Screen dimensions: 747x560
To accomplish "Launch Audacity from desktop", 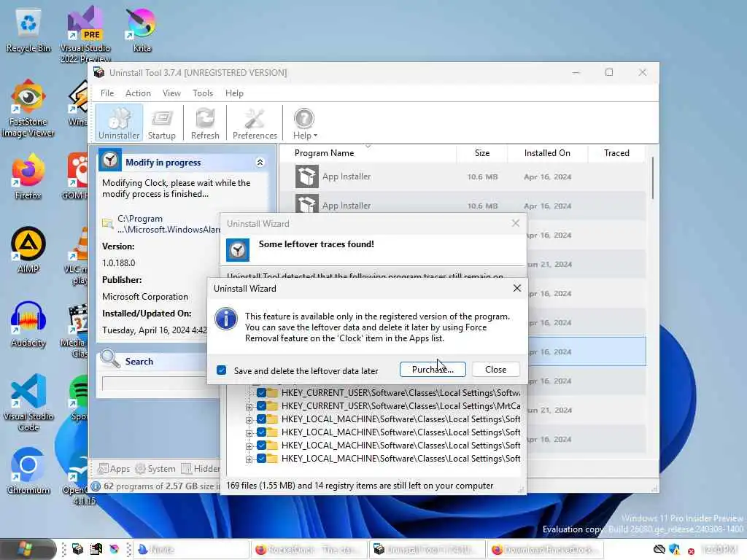I will (28, 324).
